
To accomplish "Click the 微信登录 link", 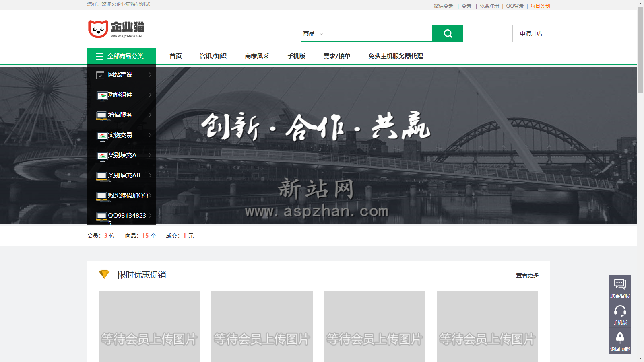I will (x=444, y=6).
